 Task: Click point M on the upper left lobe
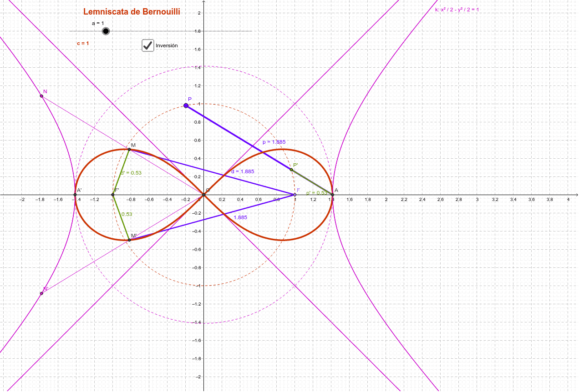(129, 149)
